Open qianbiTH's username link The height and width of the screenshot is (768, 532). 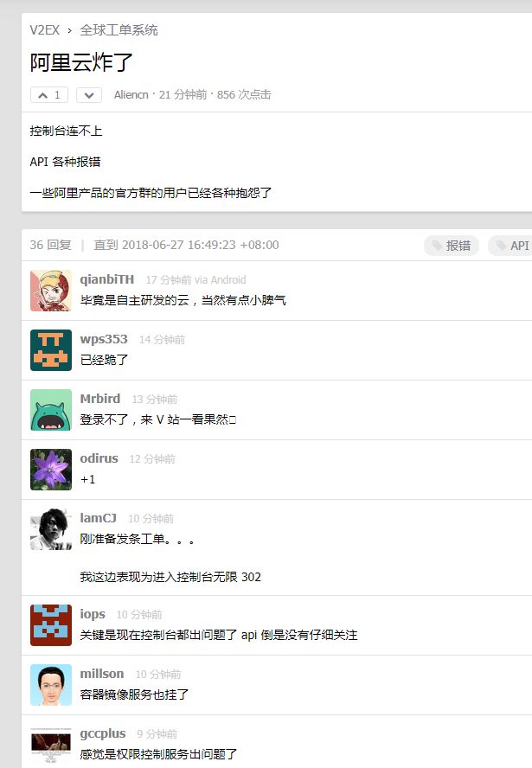(106, 279)
